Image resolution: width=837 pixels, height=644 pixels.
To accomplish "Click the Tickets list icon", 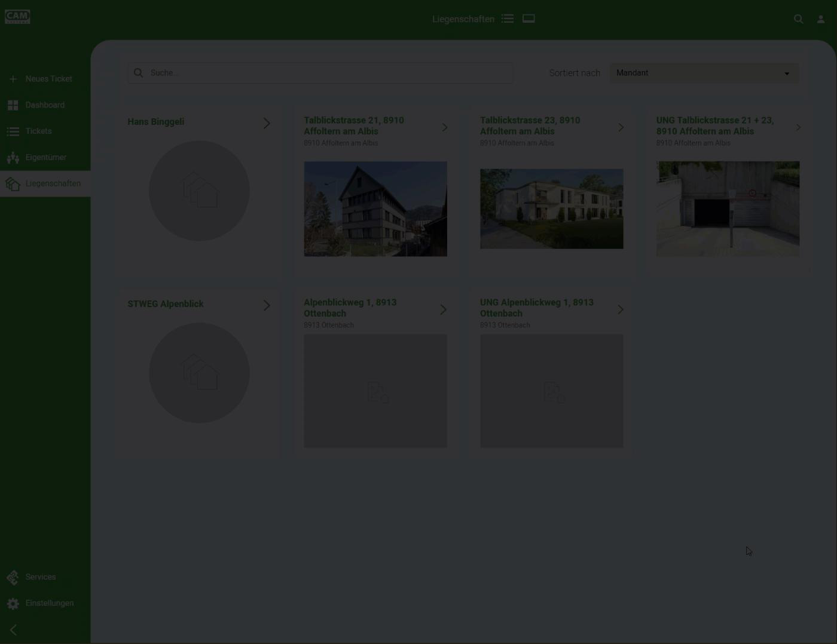I will click(13, 131).
